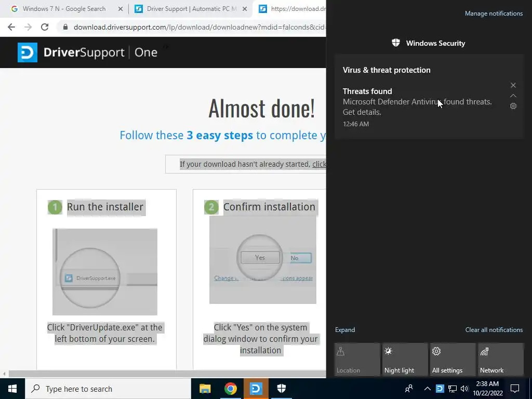
Task: Open Driver Support app in taskbar
Action: tap(256, 389)
